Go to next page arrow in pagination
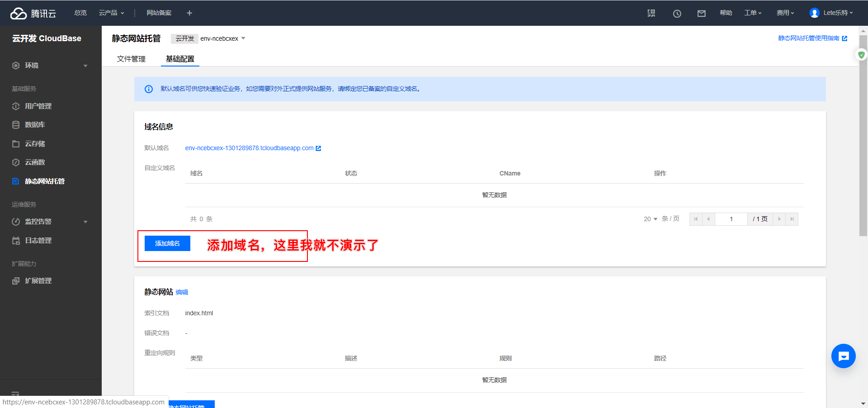 tap(779, 219)
